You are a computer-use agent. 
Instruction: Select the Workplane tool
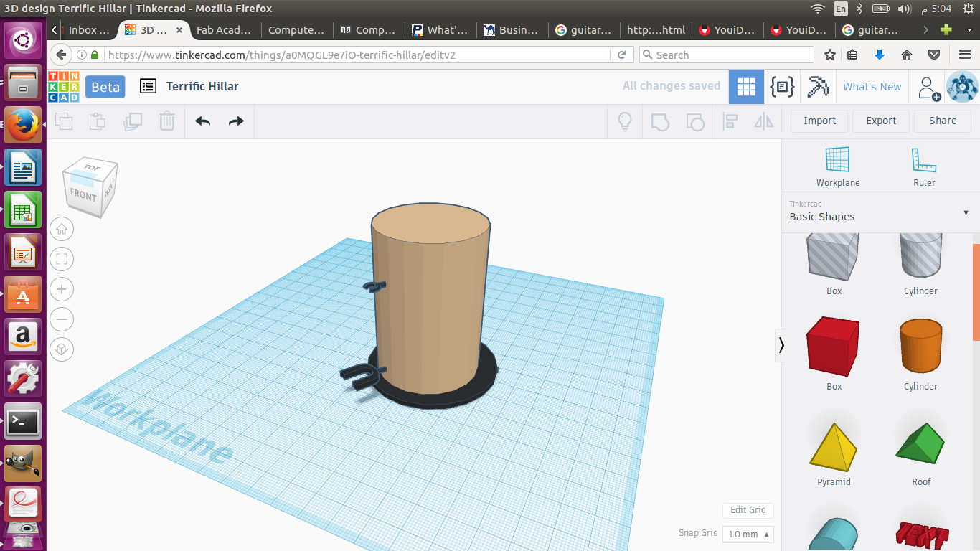(837, 166)
